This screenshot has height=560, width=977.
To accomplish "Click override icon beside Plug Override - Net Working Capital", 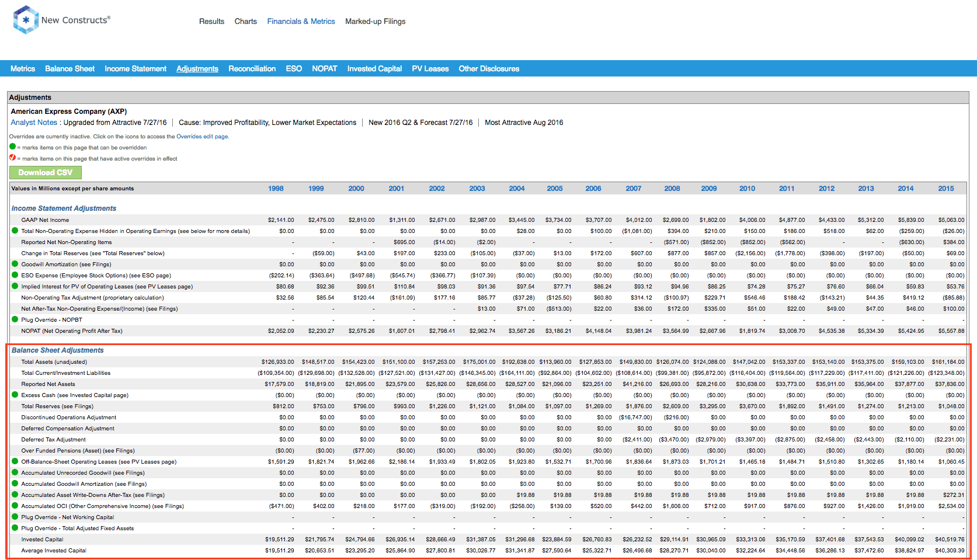I will (15, 517).
